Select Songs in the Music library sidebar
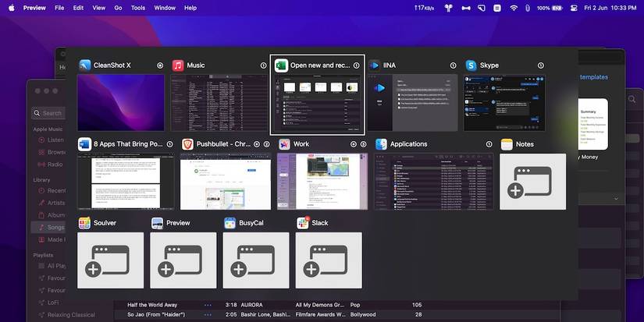Image resolution: width=644 pixels, height=322 pixels. tap(48, 227)
